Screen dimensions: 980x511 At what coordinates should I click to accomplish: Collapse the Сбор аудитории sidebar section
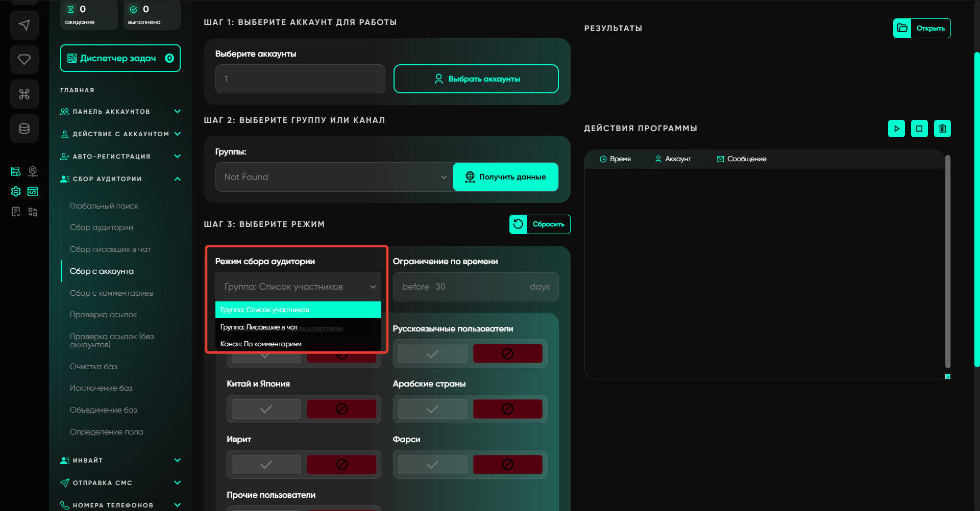click(177, 179)
